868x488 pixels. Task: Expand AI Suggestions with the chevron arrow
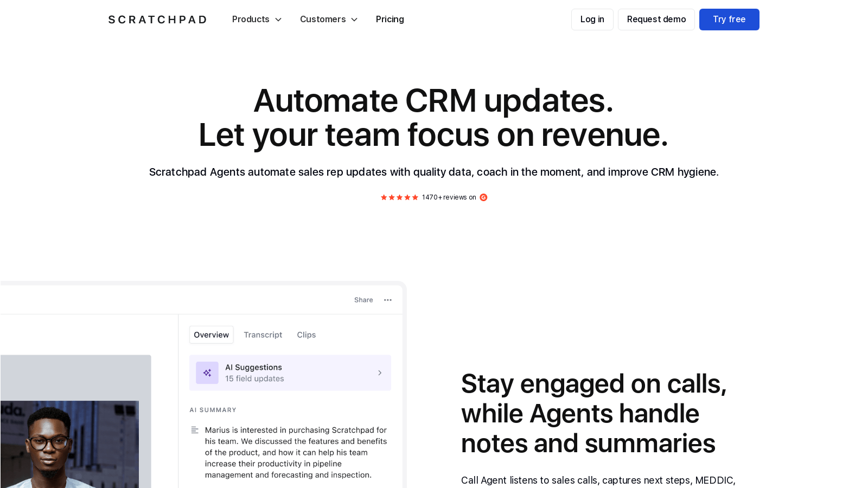pos(380,373)
